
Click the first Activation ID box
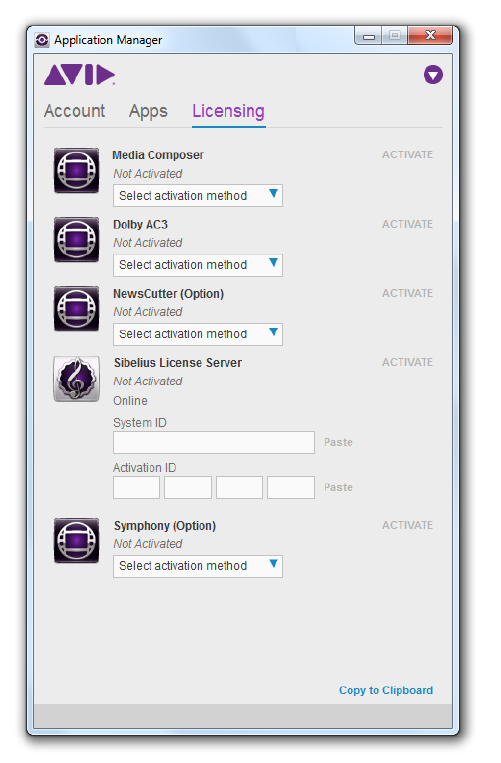137,488
